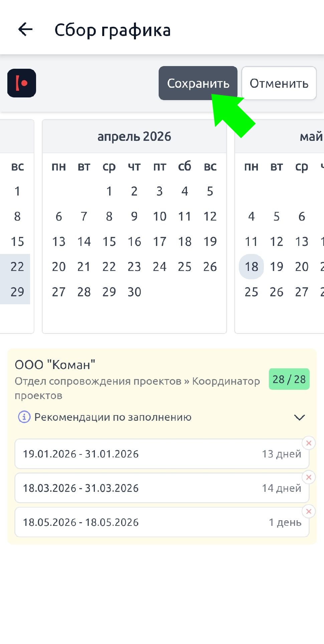The width and height of the screenshot is (324, 644).
Task: Tap the апрель 2026 month header
Action: click(x=134, y=136)
